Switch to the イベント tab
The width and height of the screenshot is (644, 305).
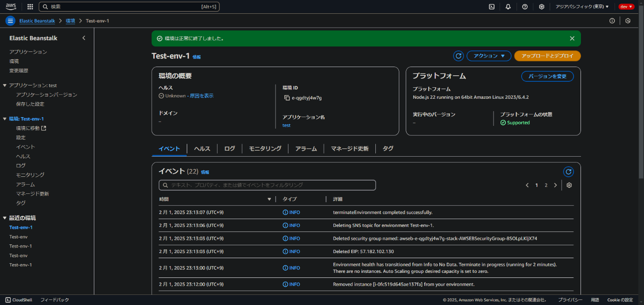(169, 149)
